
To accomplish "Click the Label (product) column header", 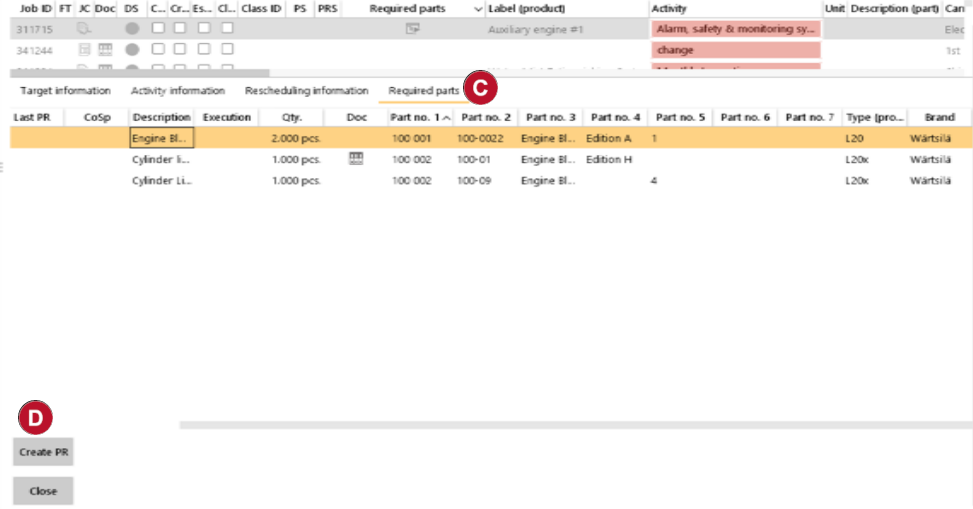I will point(526,9).
